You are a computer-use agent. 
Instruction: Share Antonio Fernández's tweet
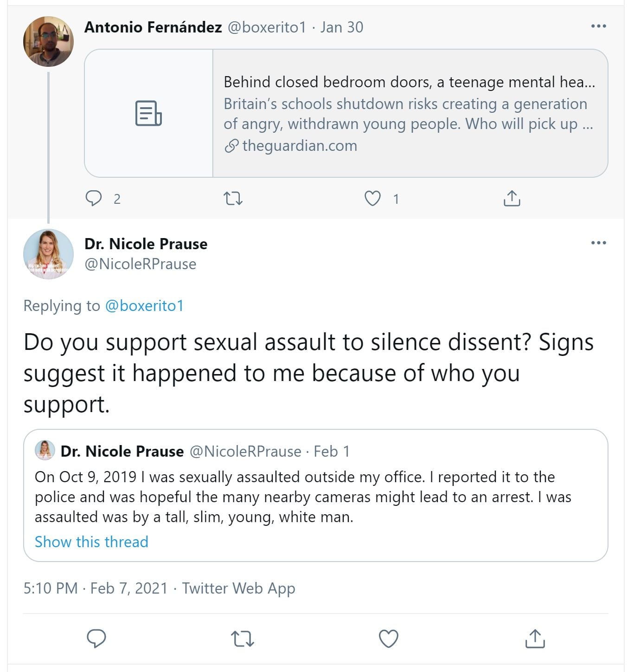click(512, 199)
